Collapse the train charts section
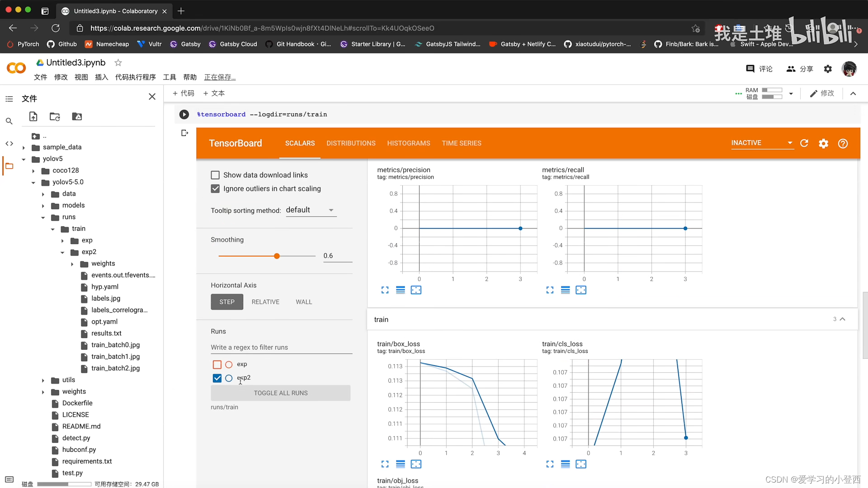 click(842, 319)
